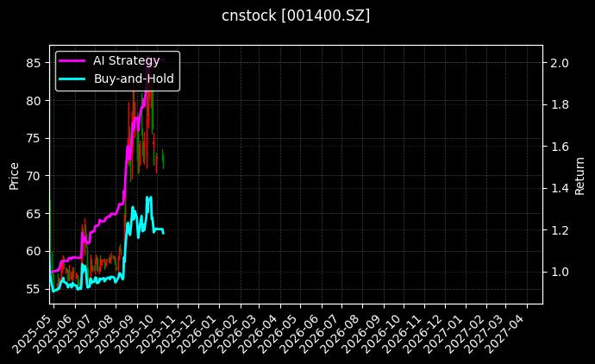Click the cyan line swatch in legend
Image resolution: width=595 pixels, height=364 pixels.
tap(72, 79)
